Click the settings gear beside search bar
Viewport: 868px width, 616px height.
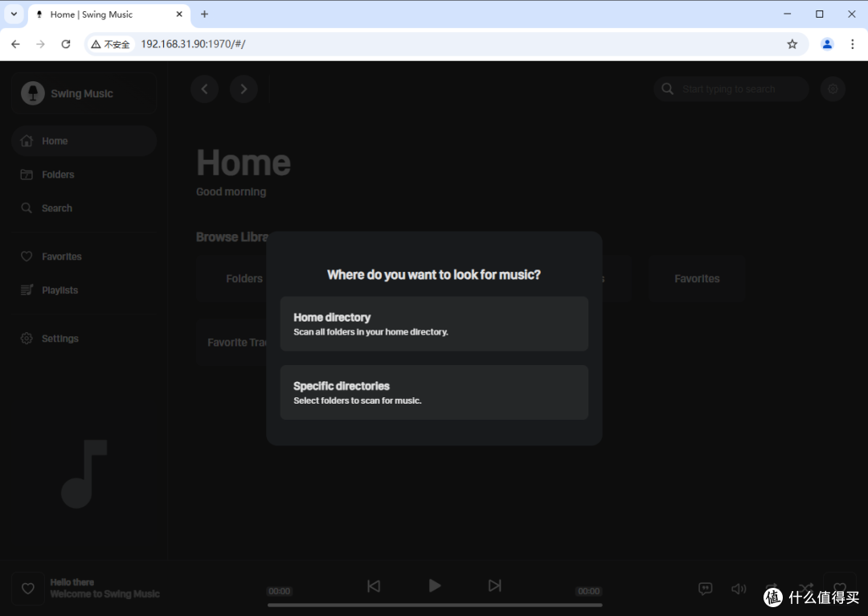[x=833, y=89]
